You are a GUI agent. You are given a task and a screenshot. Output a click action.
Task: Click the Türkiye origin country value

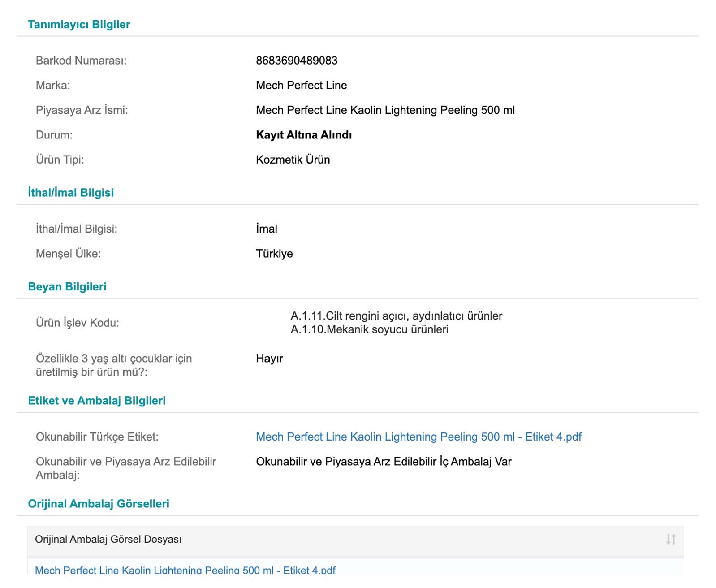coord(274,254)
